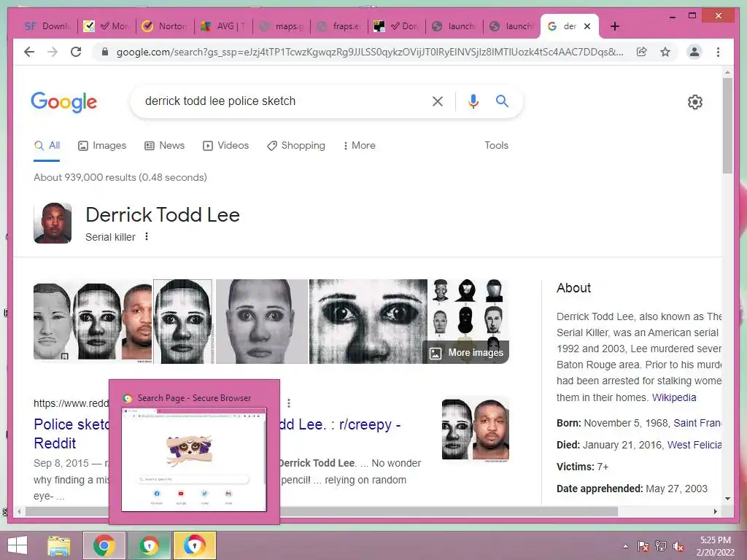747x560 pixels.
Task: Open File Explorer from the taskbar
Action: click(59, 545)
